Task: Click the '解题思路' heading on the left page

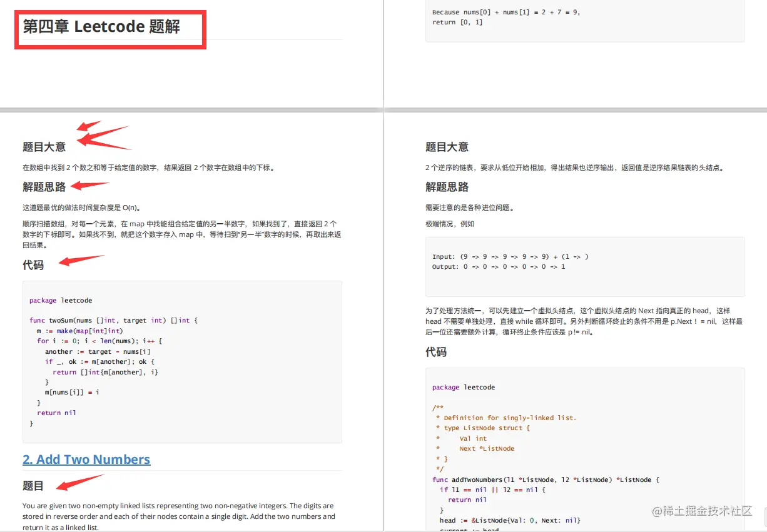Action: (44, 187)
